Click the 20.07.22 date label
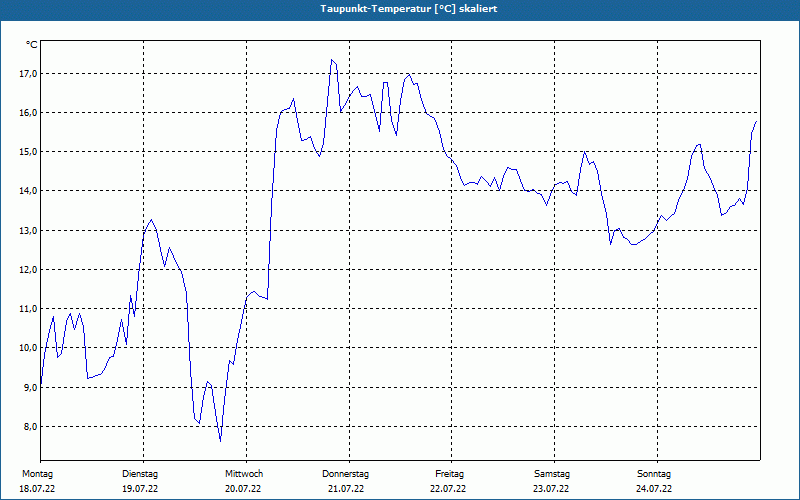 [243, 489]
